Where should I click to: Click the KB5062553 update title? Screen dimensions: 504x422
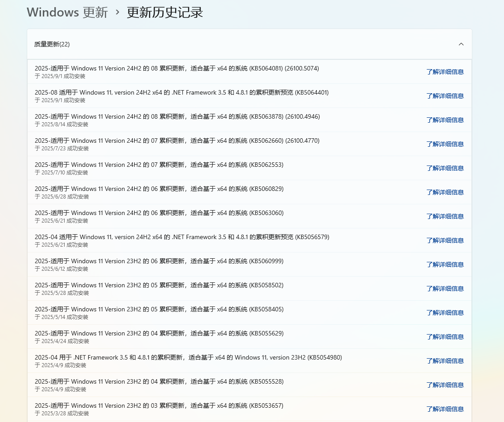[x=159, y=165]
